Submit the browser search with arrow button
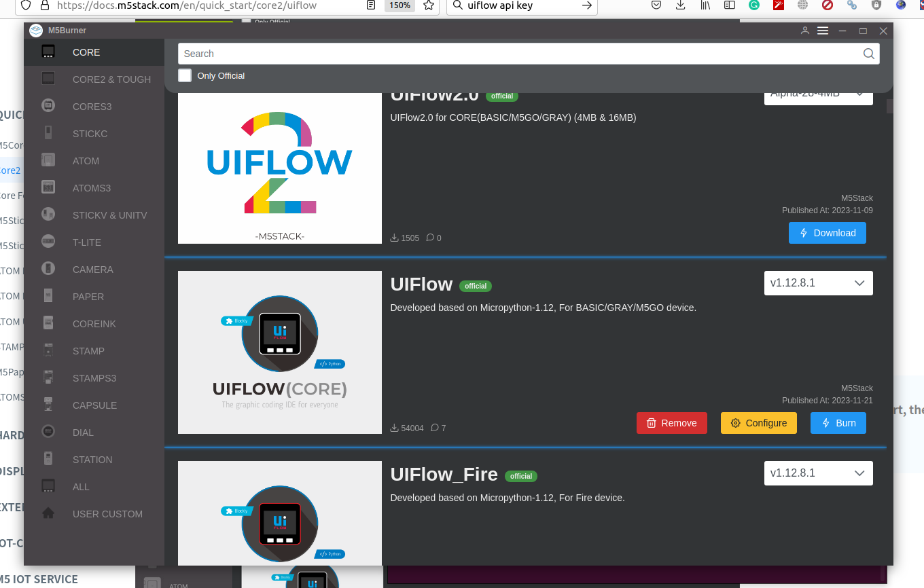The width and height of the screenshot is (924, 588). tap(587, 5)
